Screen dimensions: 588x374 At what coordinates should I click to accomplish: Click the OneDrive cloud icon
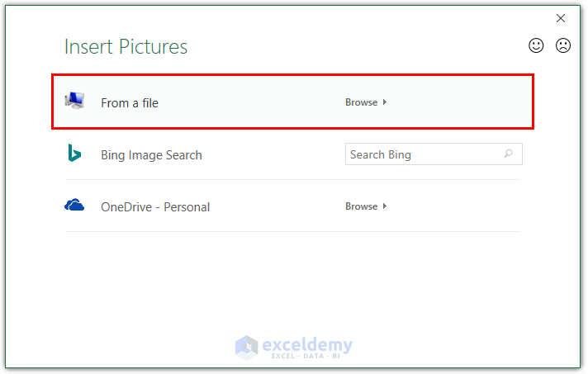74,206
